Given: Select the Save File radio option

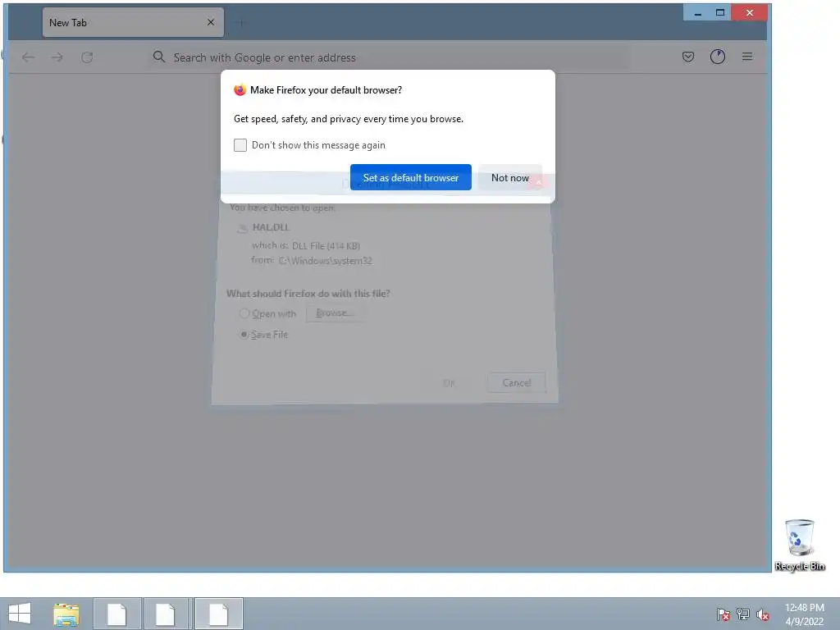Looking at the screenshot, I should (x=244, y=335).
